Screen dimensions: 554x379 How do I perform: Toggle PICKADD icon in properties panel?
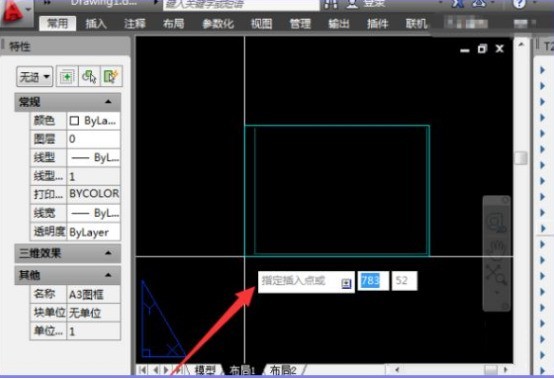click(67, 76)
